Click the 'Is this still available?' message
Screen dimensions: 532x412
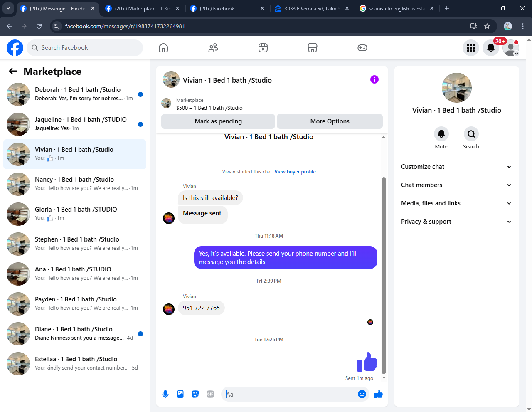click(210, 198)
